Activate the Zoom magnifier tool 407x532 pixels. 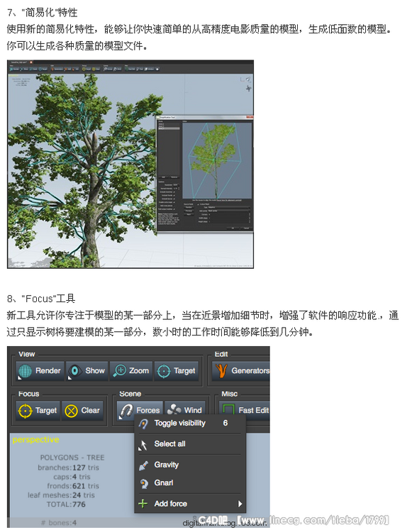point(131,371)
